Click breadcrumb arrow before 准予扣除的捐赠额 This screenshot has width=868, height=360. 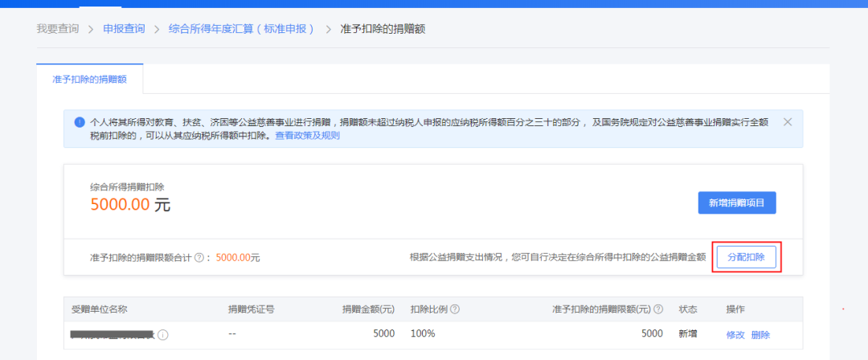point(328,29)
